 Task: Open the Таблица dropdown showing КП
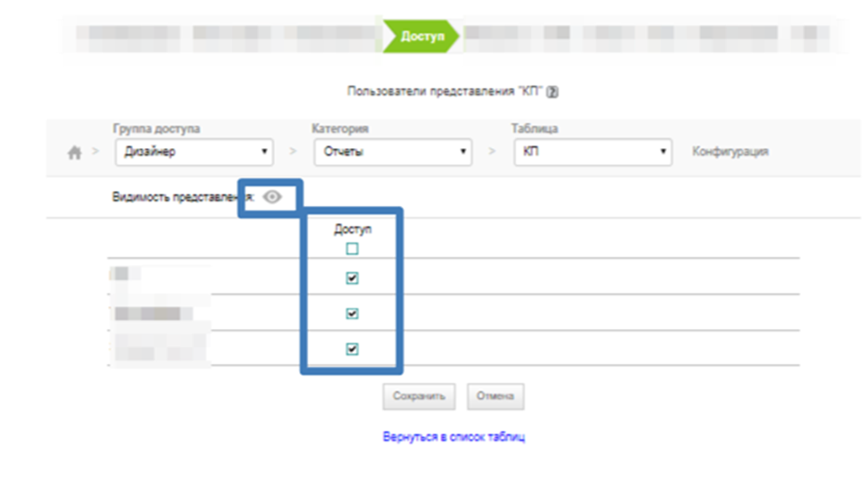pyautogui.click(x=592, y=152)
